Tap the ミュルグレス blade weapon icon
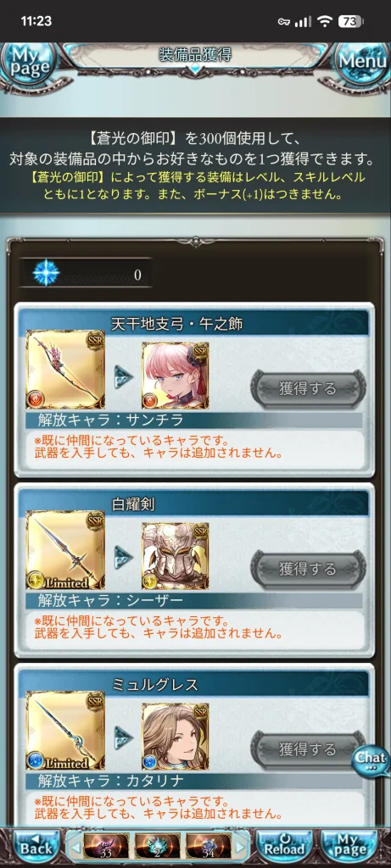 (x=65, y=731)
